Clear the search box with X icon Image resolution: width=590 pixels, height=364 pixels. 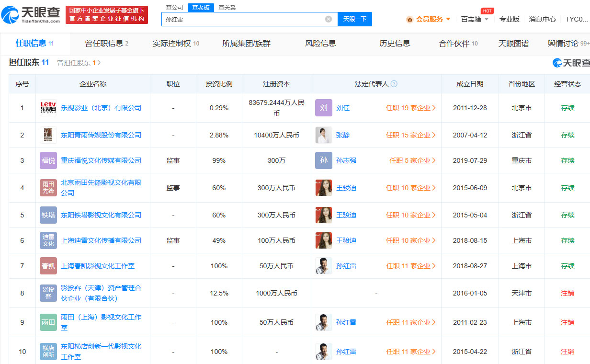click(x=328, y=19)
